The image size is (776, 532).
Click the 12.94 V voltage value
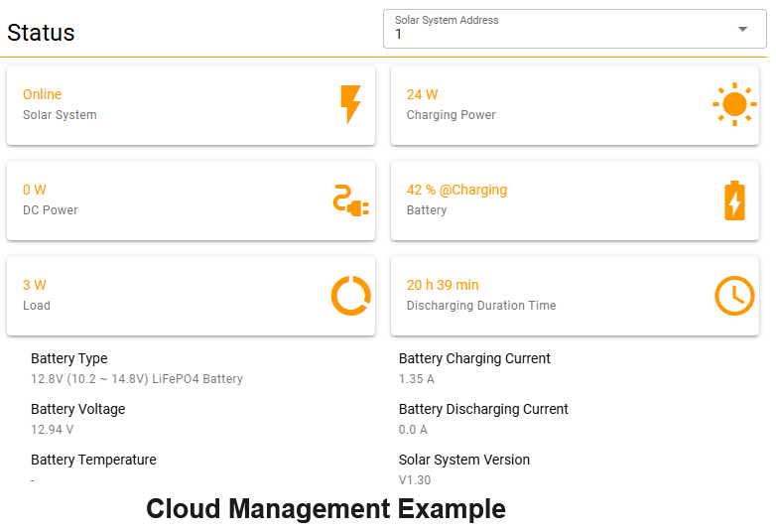[52, 430]
